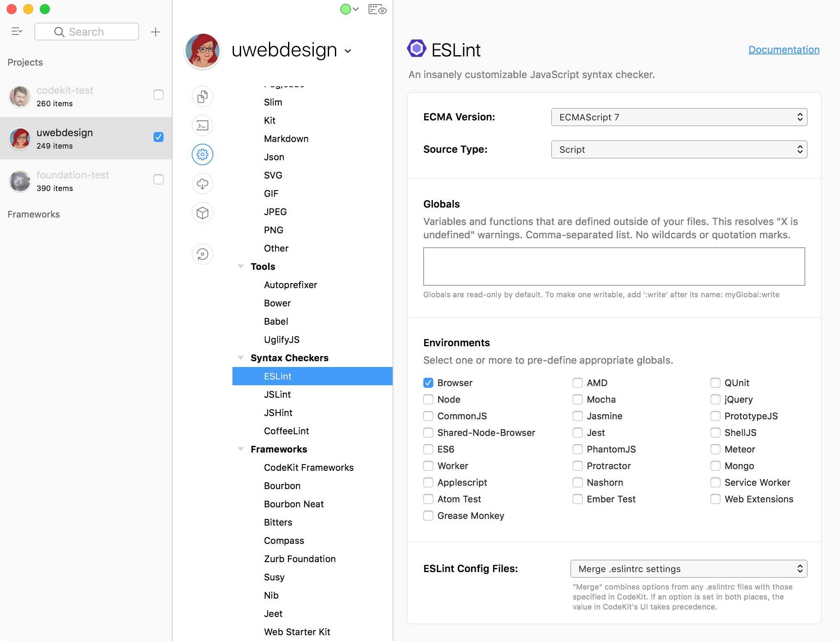Uncheck the uwebdesign project checkbox
The height and width of the screenshot is (641, 840).
159,137
